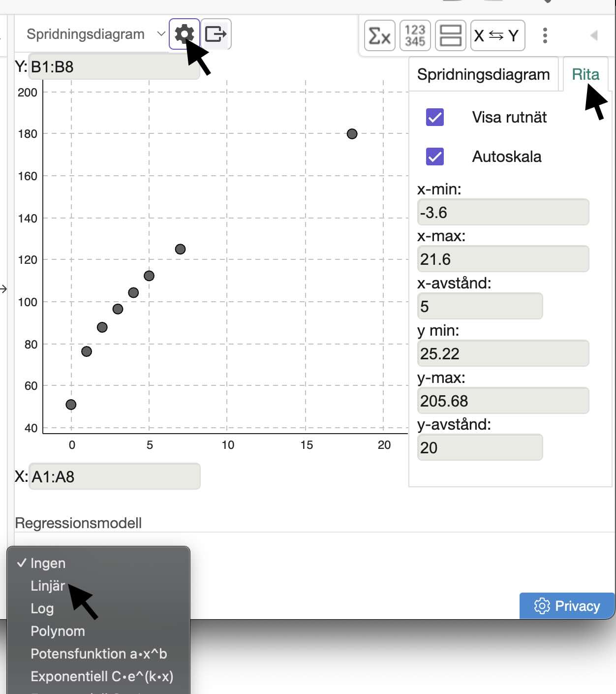The image size is (616, 694).
Task: Disable Autoskala
Action: pos(434,157)
